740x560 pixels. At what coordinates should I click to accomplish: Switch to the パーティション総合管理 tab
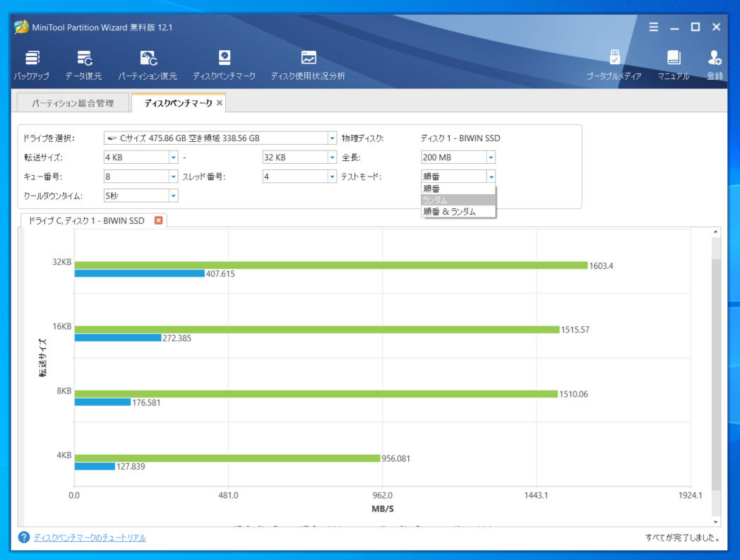(71, 102)
